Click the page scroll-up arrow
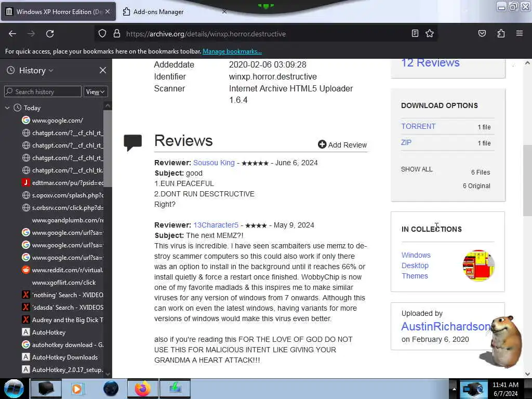 tap(527, 63)
